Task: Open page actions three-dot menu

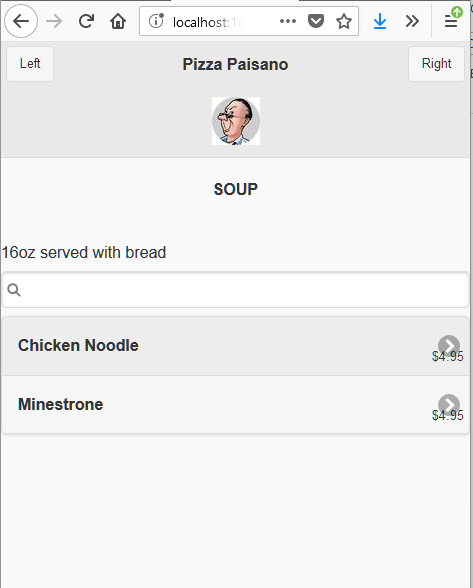Action: tap(288, 21)
